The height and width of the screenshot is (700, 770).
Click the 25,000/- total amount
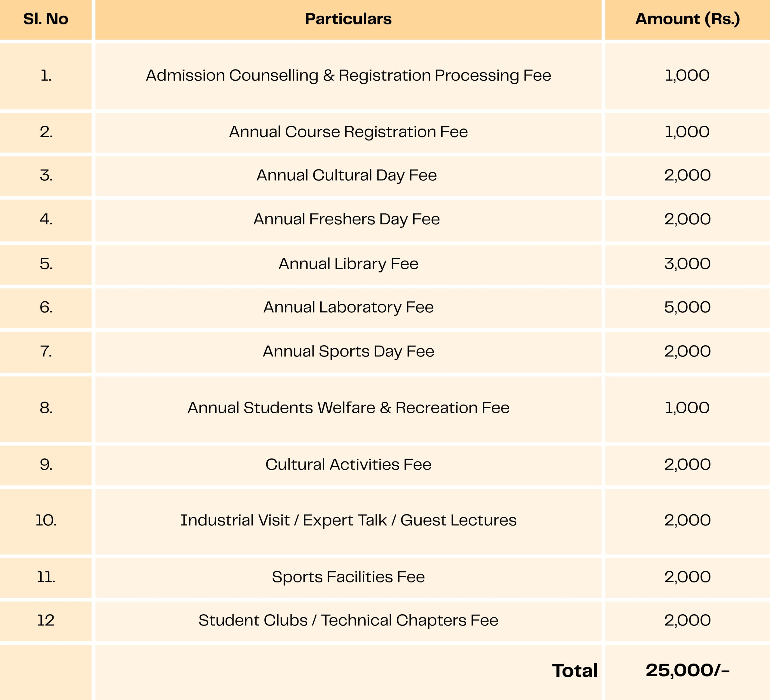[687, 671]
